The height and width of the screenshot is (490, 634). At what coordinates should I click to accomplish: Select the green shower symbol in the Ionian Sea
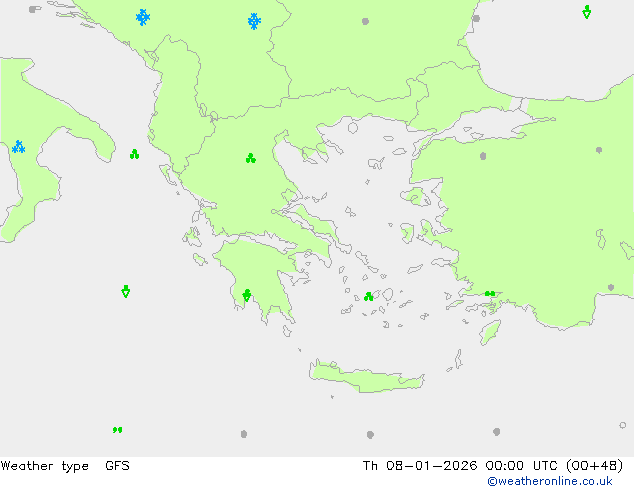pyautogui.click(x=126, y=291)
